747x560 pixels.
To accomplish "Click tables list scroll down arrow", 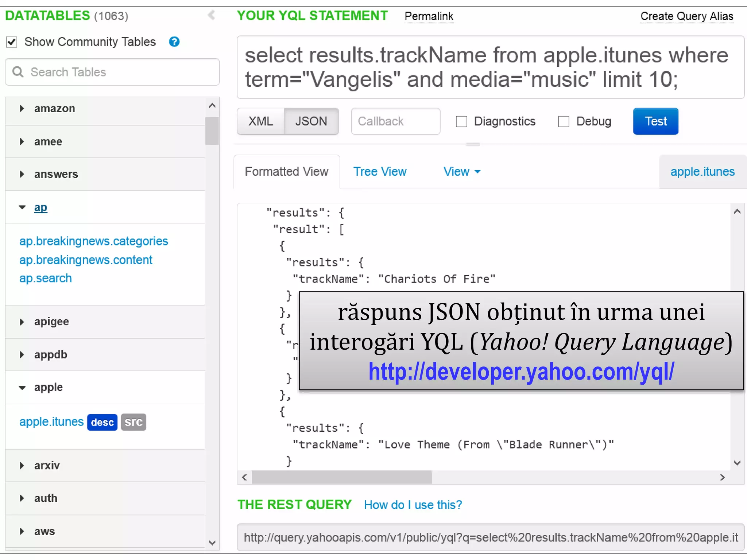I will coord(212,542).
